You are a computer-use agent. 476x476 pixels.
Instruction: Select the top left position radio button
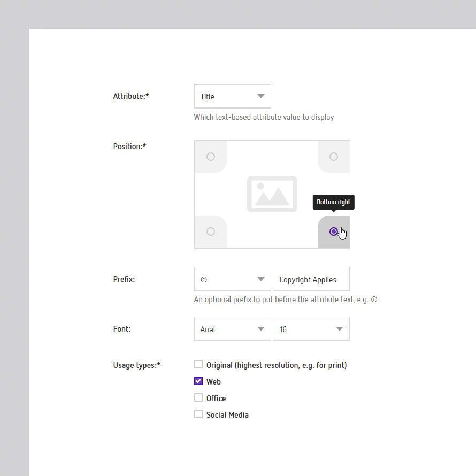[x=211, y=157]
